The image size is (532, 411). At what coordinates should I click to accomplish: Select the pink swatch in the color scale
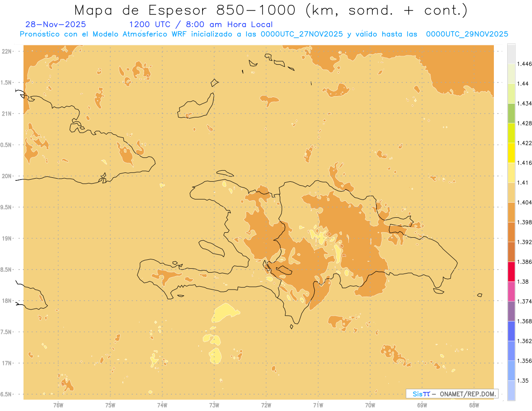click(511, 291)
